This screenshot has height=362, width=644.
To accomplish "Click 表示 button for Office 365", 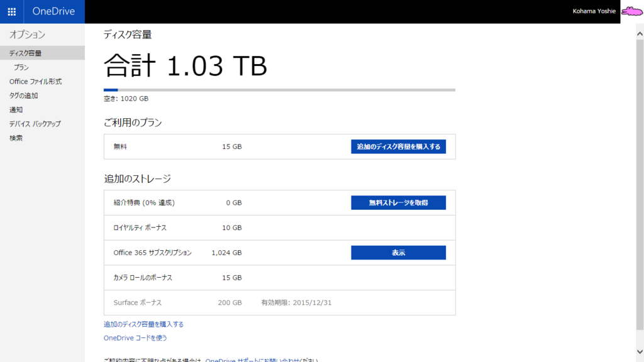I will pos(398,253).
